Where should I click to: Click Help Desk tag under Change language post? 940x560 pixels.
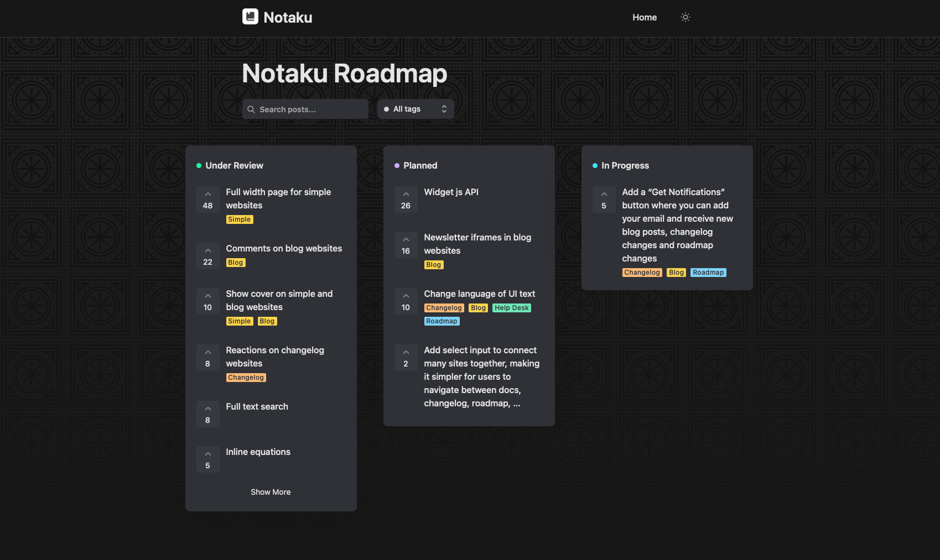512,308
